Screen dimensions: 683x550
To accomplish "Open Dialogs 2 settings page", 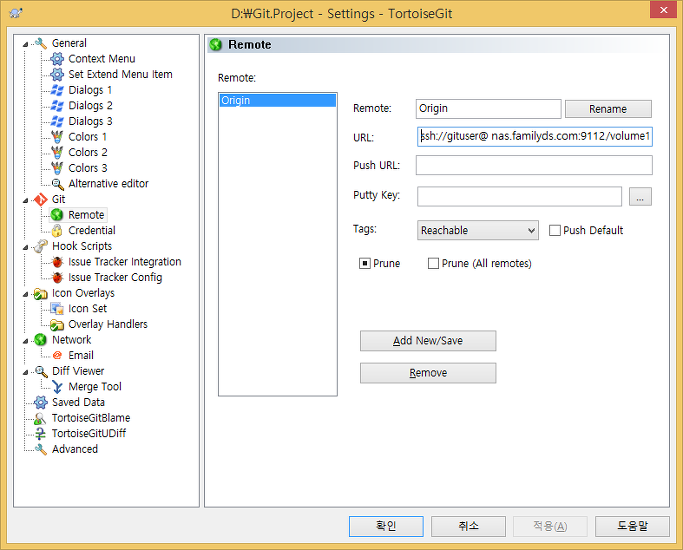I will pos(91,105).
